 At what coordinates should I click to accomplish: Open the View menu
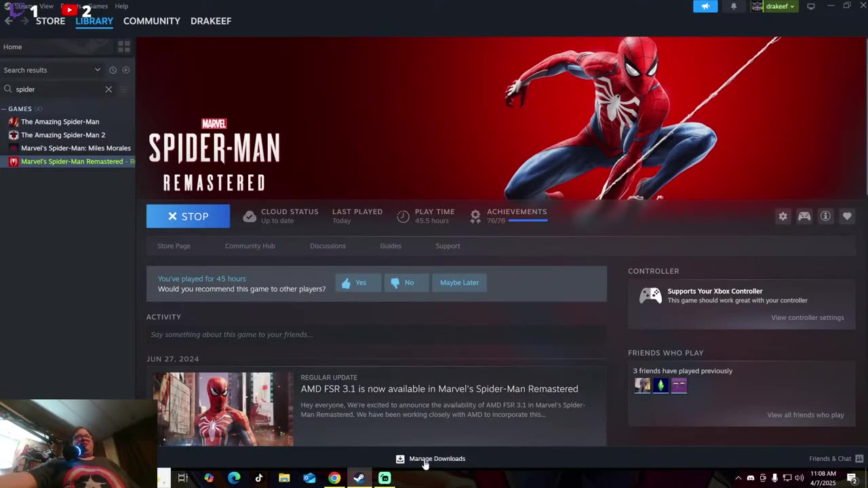click(46, 6)
